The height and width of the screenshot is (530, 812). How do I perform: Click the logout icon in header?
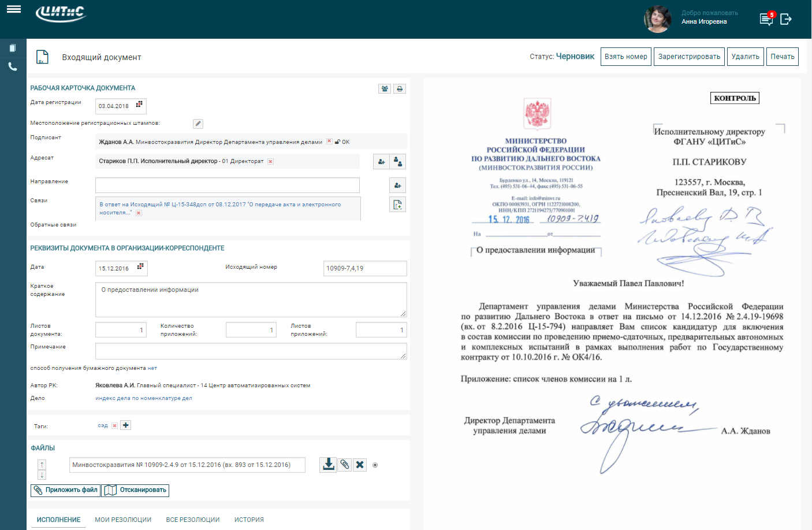786,19
